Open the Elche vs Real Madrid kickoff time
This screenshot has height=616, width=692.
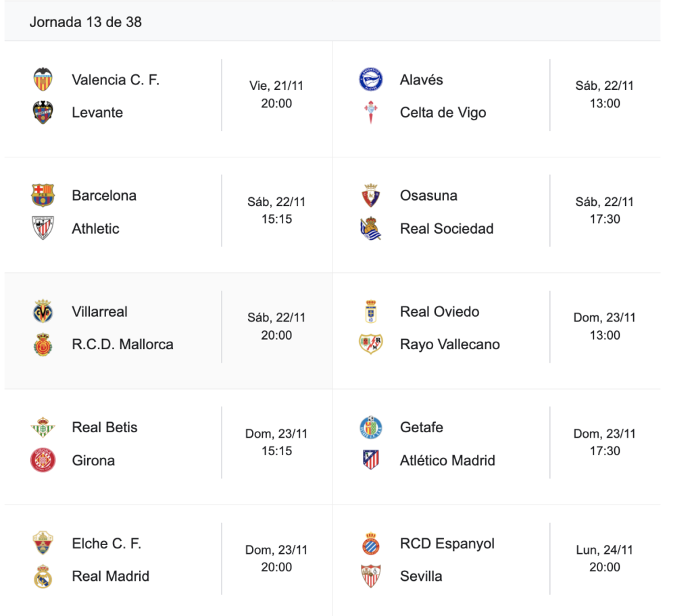(x=276, y=559)
